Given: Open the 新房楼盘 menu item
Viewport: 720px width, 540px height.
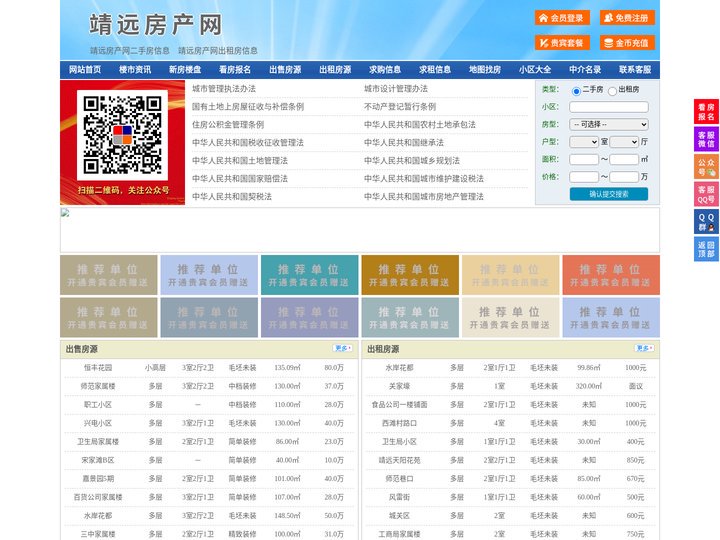Looking at the screenshot, I should coord(185,70).
